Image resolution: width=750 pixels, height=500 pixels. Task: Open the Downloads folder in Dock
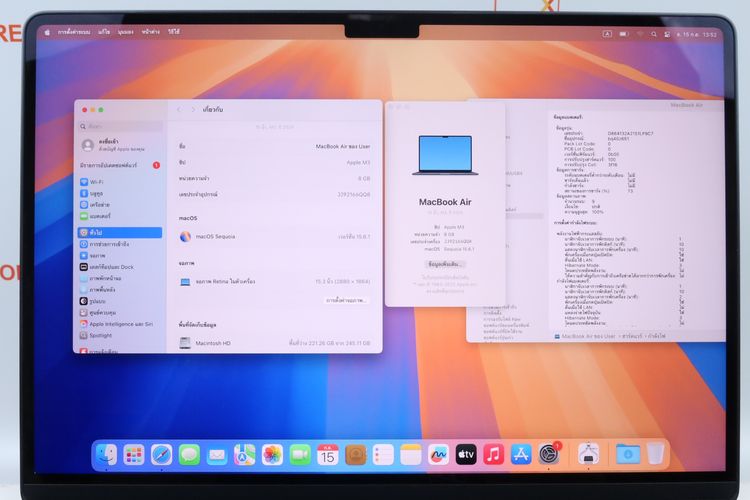628,455
